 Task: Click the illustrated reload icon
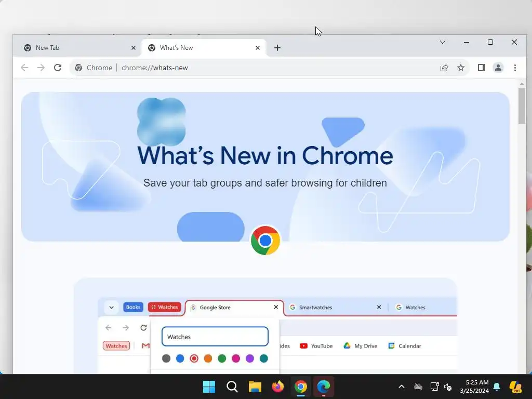143,327
